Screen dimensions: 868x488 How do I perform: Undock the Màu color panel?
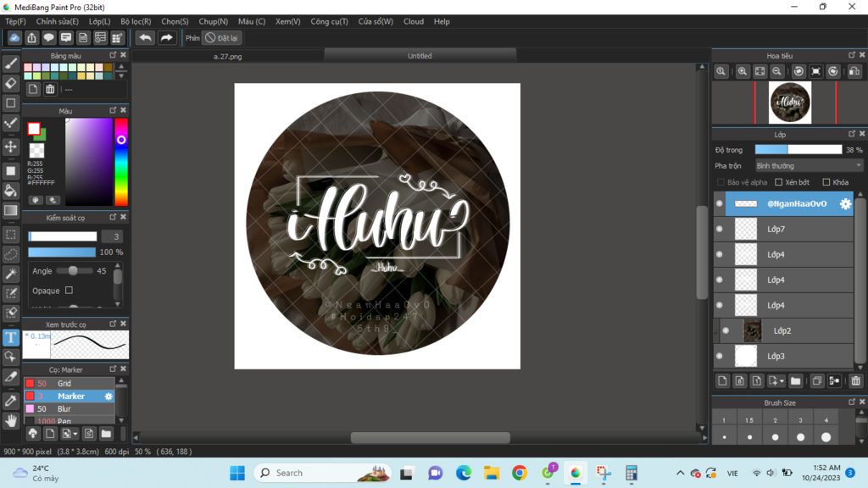[113, 110]
